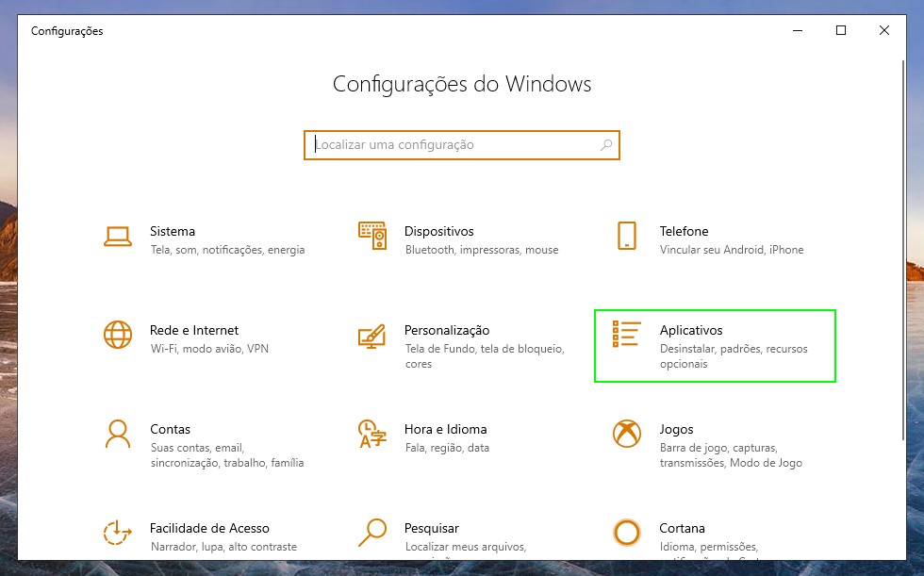The image size is (924, 576).
Task: Select the Telefone phone icon
Action: click(626, 236)
